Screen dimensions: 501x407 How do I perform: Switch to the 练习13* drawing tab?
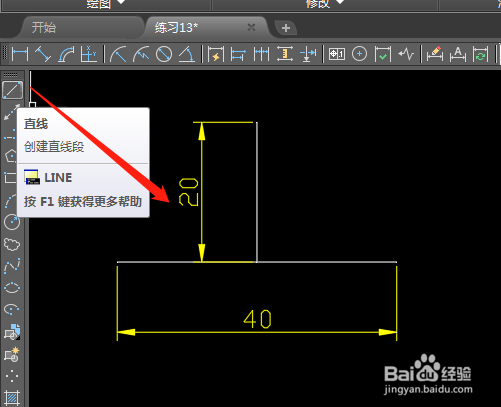176,27
